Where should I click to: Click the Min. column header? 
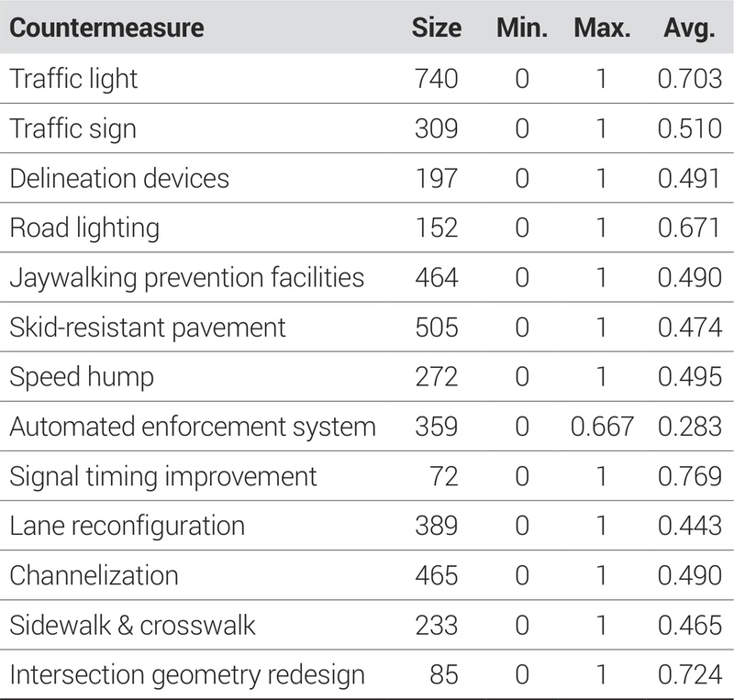521,28
